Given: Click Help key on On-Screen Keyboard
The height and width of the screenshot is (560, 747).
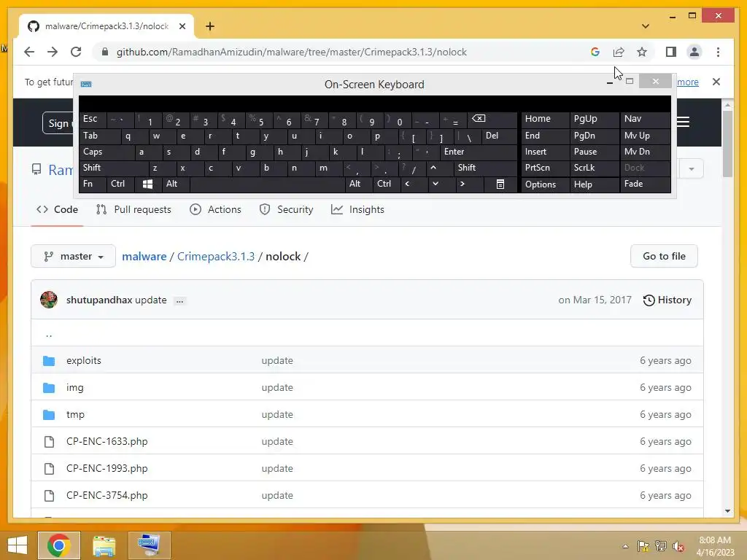Looking at the screenshot, I should coord(595,184).
